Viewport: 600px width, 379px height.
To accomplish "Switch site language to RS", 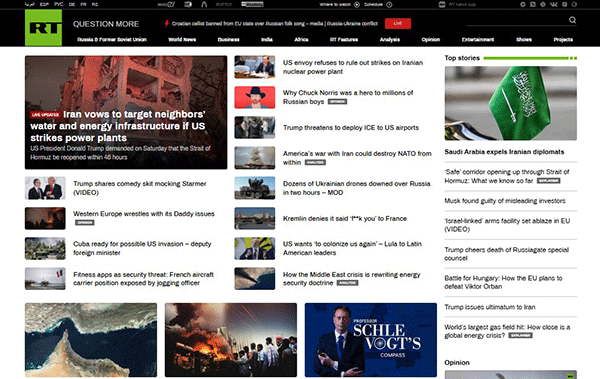I will (95, 5).
